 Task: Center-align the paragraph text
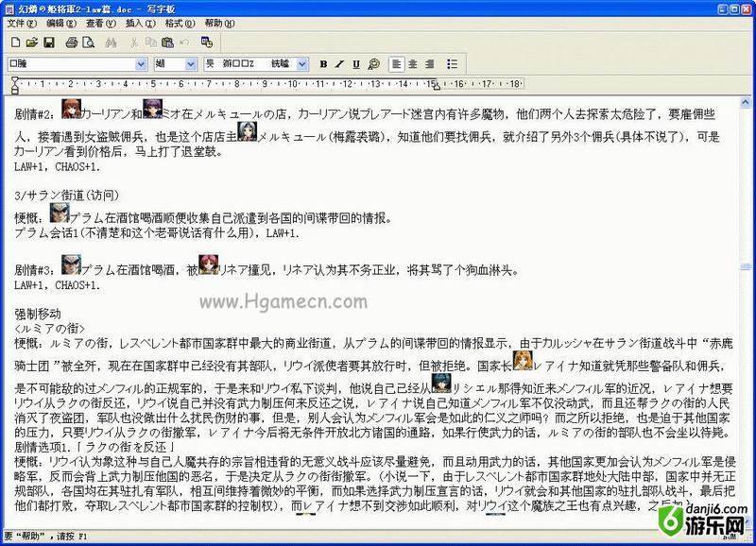[x=413, y=64]
